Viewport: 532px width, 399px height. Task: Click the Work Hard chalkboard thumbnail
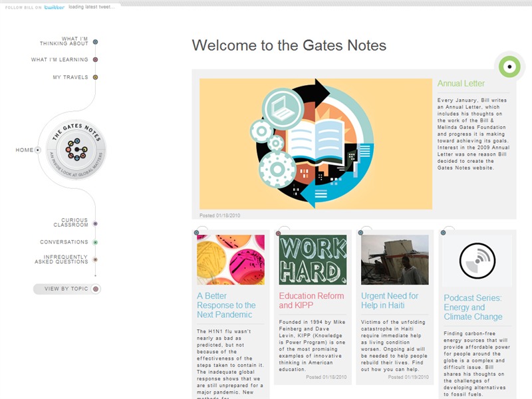pos(313,259)
